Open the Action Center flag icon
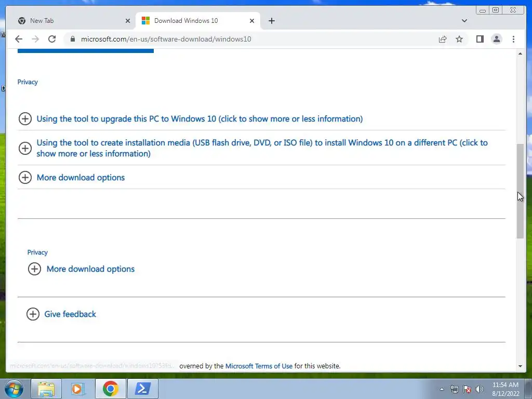Viewport: 532px width, 399px height. [467, 389]
